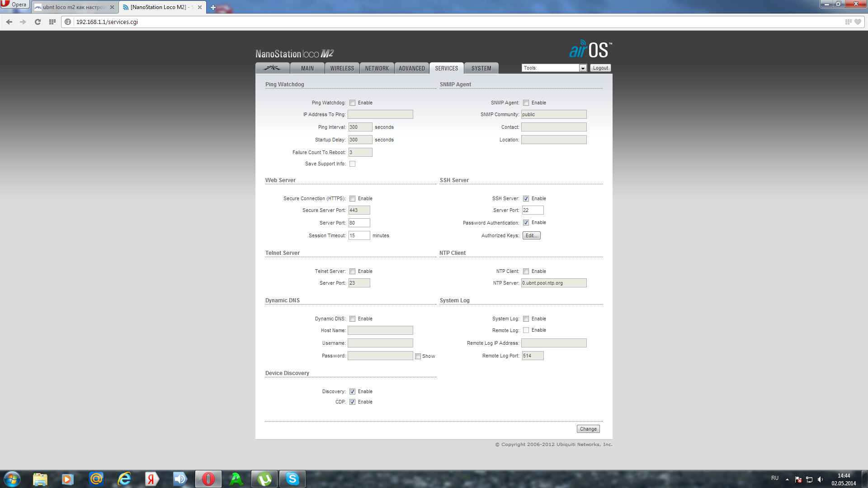868x488 pixels.
Task: Toggle Password Authentication checkbox
Action: [526, 223]
